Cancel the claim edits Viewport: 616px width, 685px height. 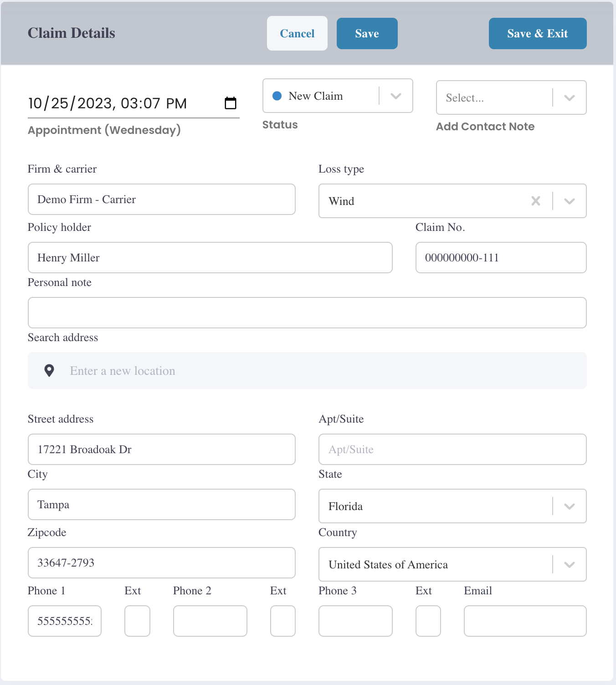point(297,33)
